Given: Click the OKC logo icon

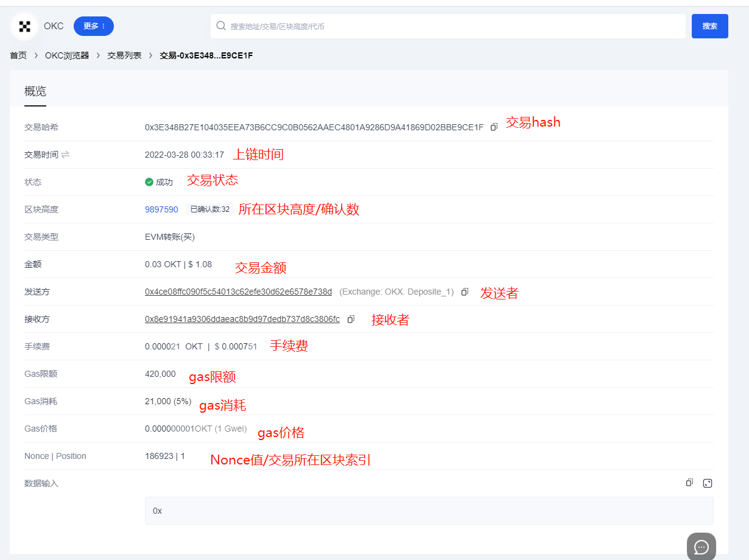Looking at the screenshot, I should coord(24,26).
